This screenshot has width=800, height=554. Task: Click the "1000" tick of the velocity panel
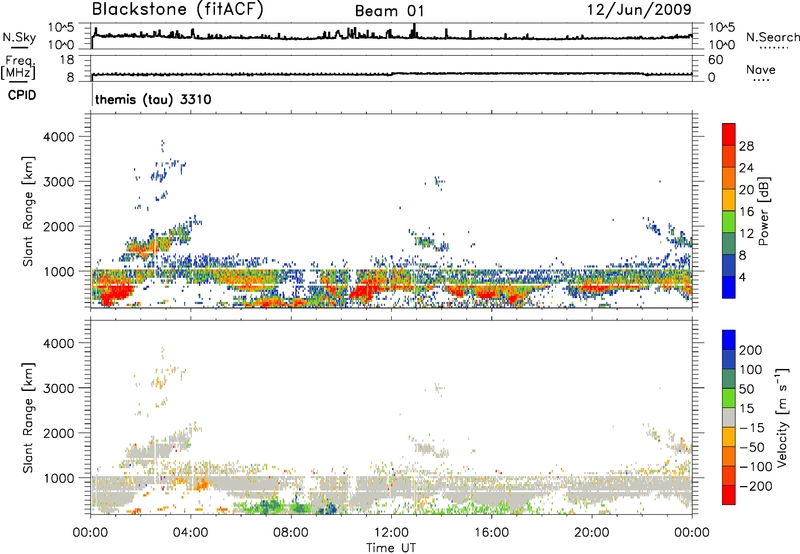[58, 478]
